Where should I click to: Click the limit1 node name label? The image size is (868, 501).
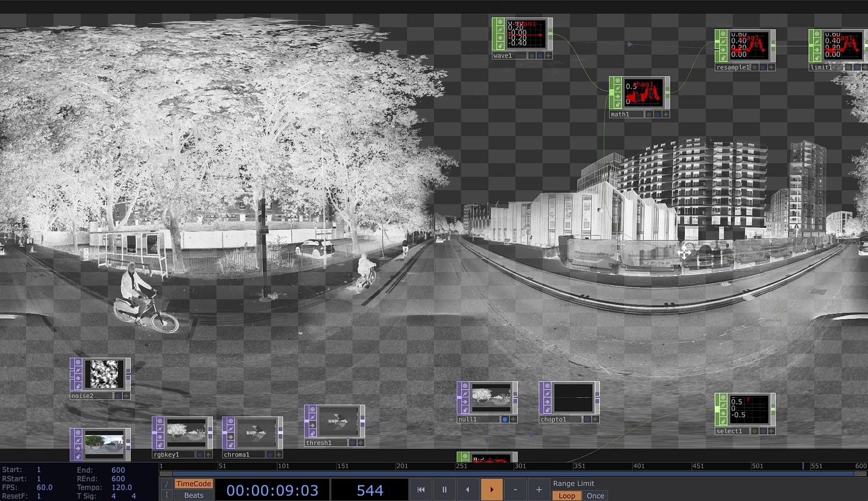tap(826, 67)
